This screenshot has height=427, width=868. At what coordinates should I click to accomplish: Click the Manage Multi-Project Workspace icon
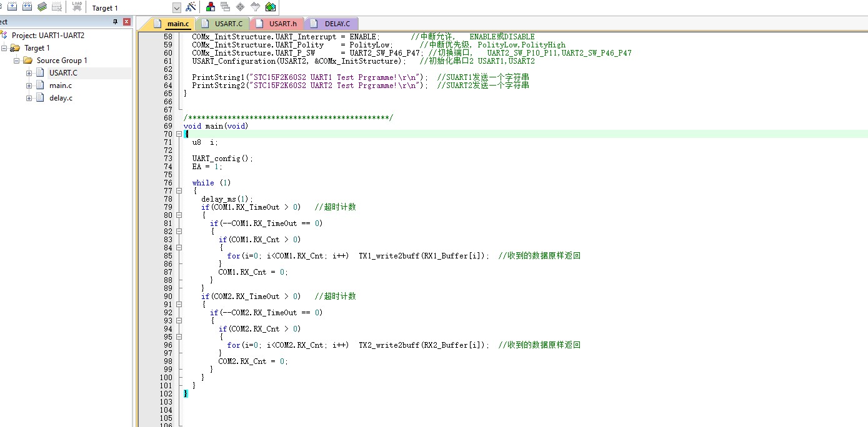[x=226, y=7]
